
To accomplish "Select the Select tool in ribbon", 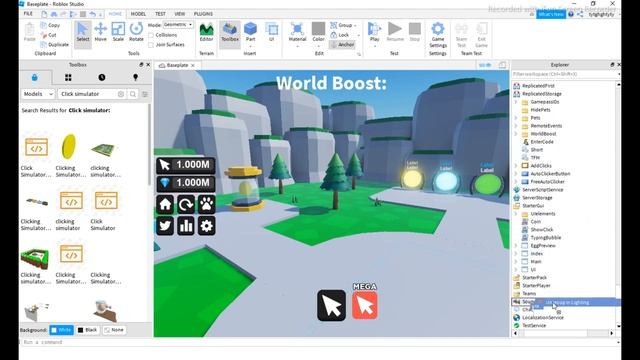I will click(82, 32).
